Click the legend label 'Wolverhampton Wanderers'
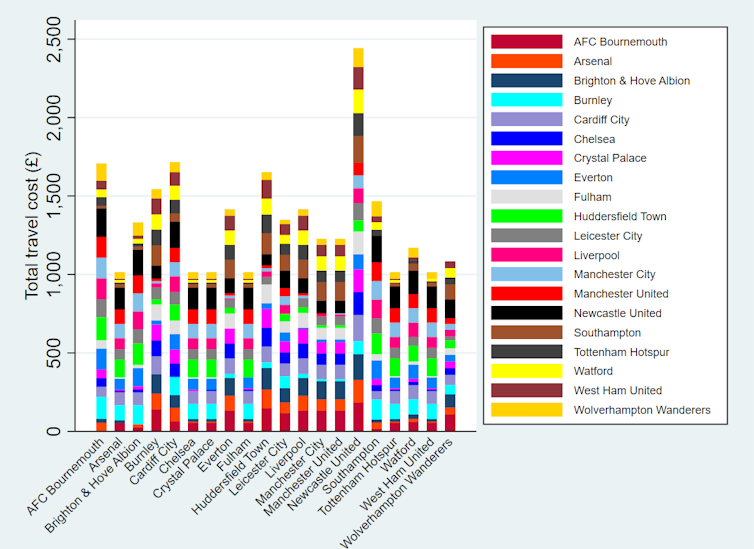 [642, 410]
